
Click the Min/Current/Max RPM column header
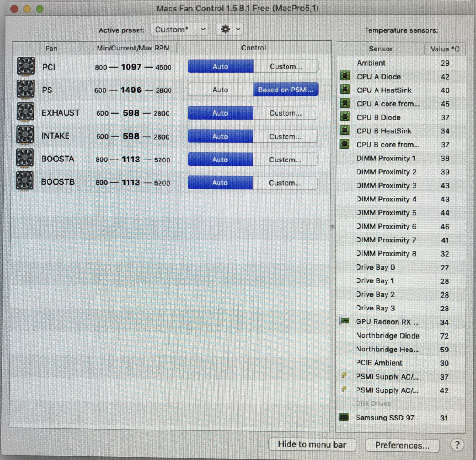133,48
